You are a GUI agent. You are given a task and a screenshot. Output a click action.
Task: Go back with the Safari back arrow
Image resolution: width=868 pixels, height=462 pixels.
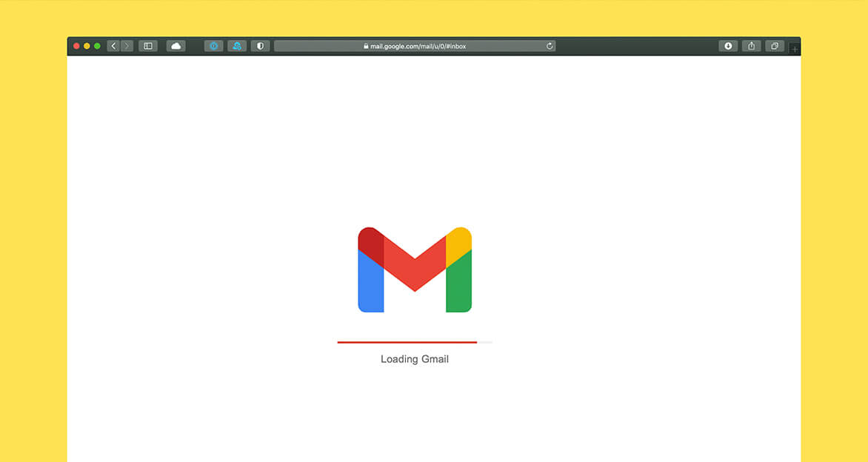113,46
